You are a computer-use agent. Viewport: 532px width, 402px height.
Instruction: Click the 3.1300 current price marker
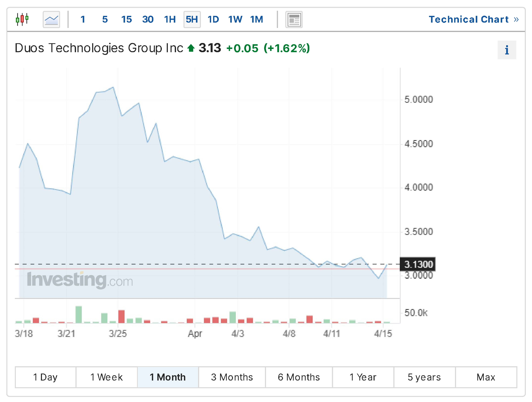418,264
